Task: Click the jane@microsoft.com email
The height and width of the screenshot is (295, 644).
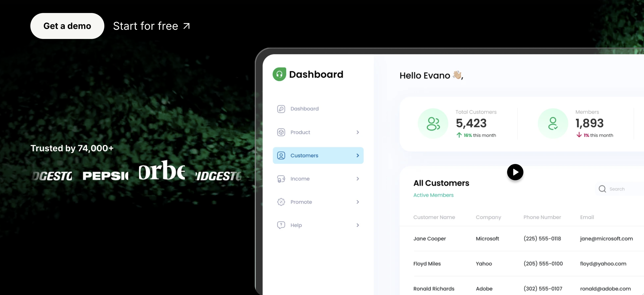Action: click(x=606, y=239)
